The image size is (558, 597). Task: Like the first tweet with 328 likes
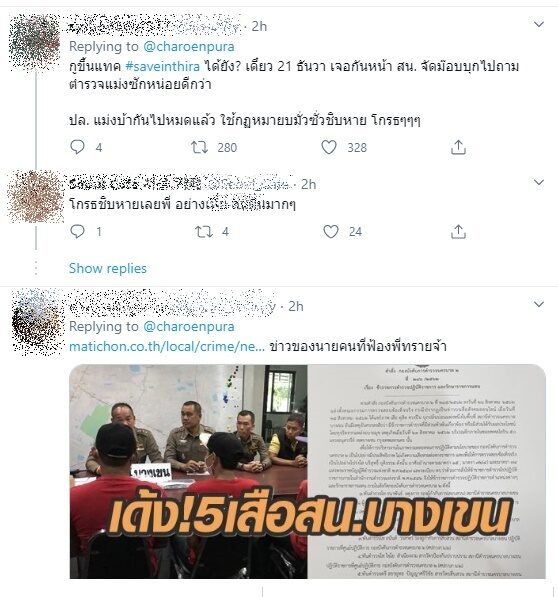329,147
